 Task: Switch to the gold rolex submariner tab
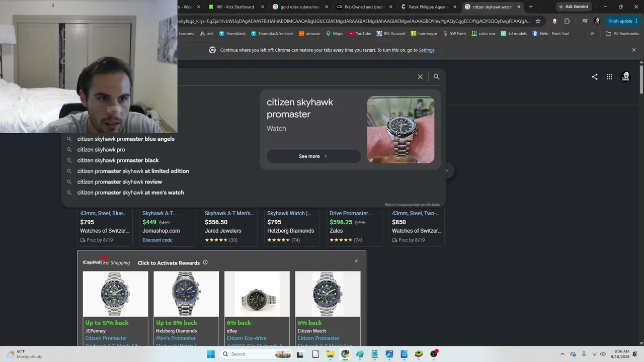[300, 7]
